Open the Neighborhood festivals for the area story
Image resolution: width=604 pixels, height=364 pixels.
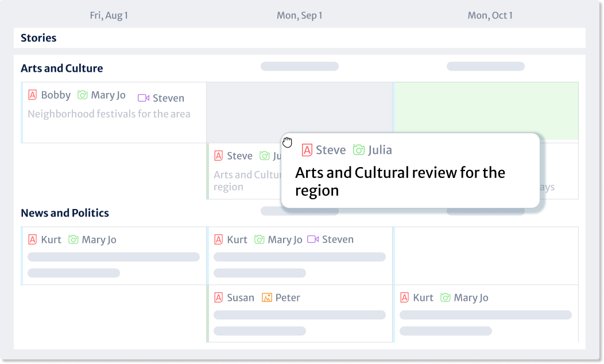tap(109, 114)
